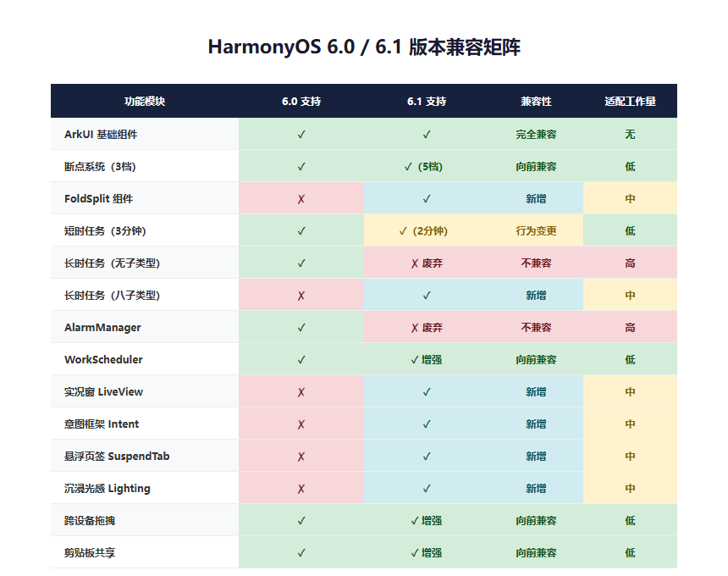Click the 适配工作量 column header
728x576 pixels.
coord(630,102)
